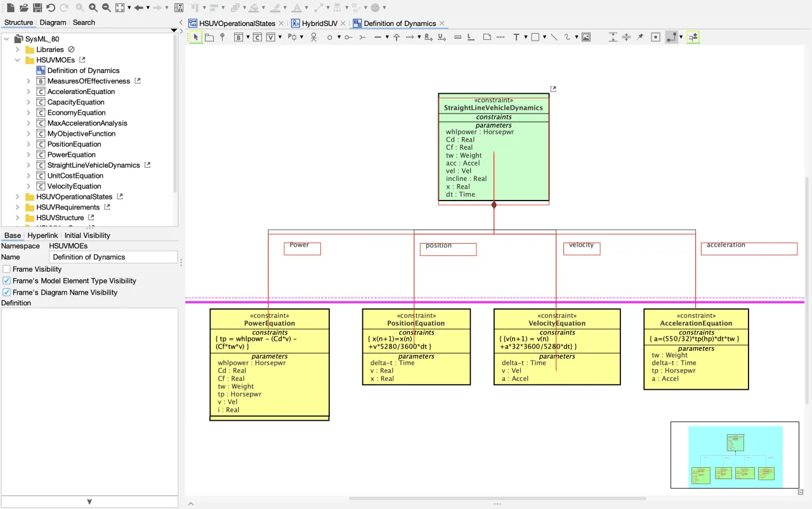The width and height of the screenshot is (812, 509).
Task: Choose the straight Line drawing tool
Action: tap(554, 37)
